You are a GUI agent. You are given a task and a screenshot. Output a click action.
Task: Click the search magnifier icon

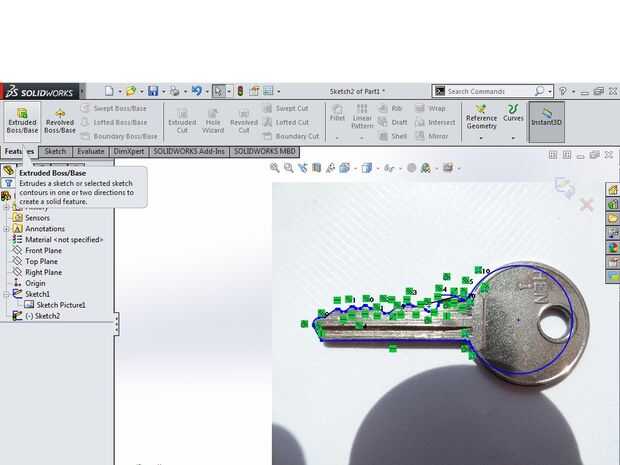(539, 91)
